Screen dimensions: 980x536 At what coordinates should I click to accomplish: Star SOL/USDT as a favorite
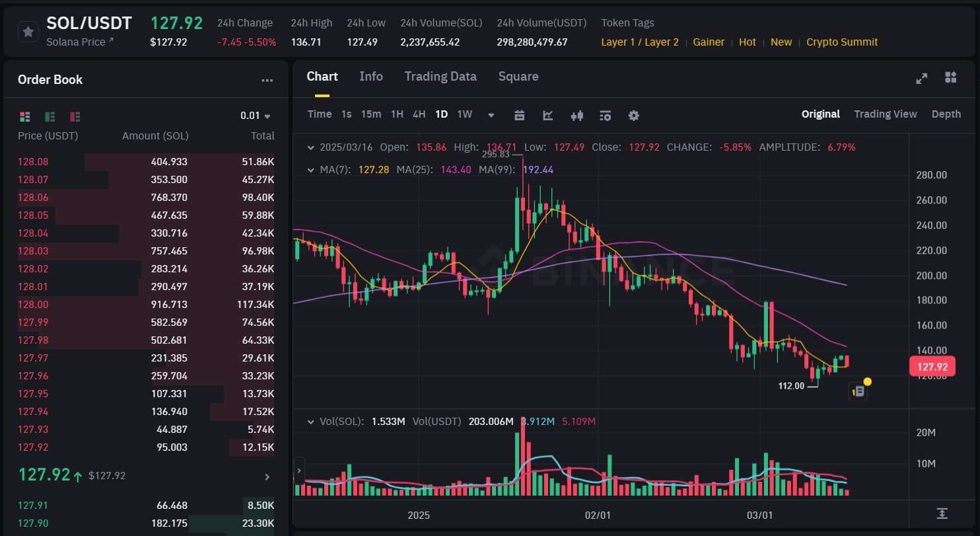[28, 31]
